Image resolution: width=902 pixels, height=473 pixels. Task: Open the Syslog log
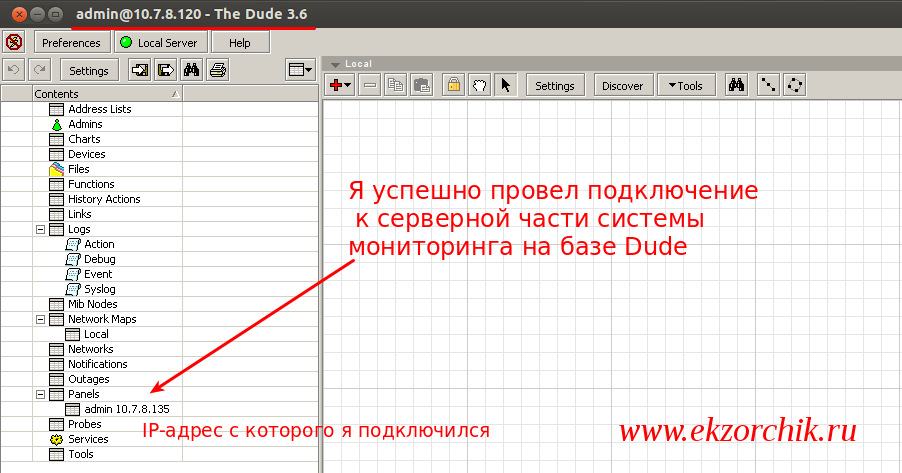point(100,289)
